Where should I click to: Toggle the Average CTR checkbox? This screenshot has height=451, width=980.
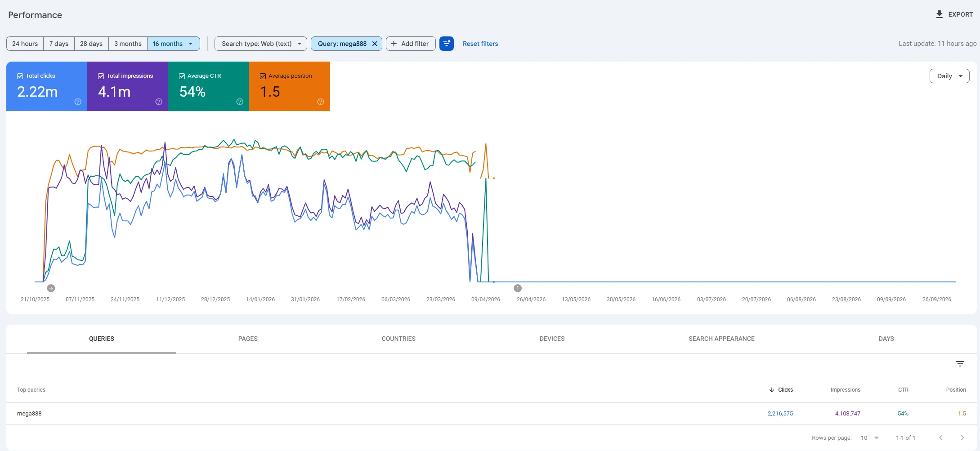click(182, 76)
